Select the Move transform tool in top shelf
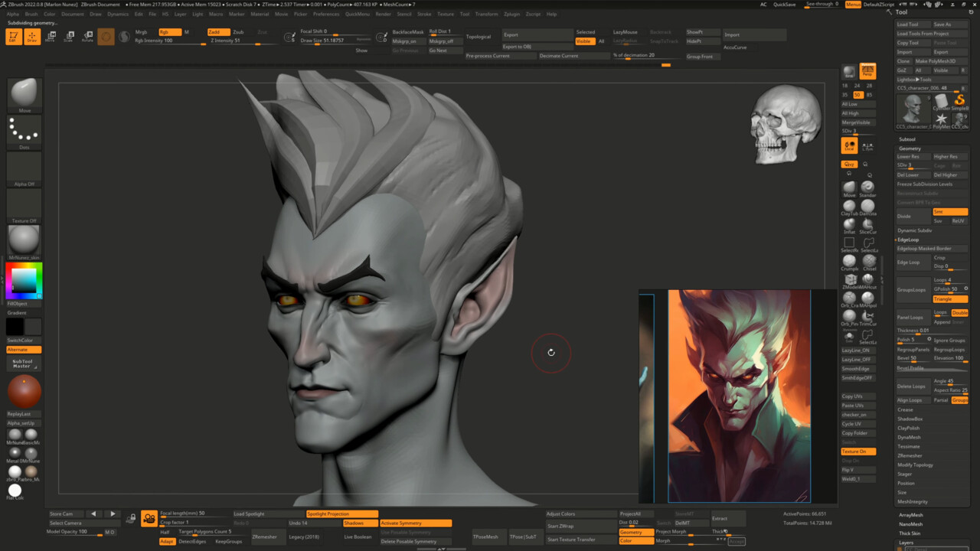The image size is (980, 551). [50, 37]
